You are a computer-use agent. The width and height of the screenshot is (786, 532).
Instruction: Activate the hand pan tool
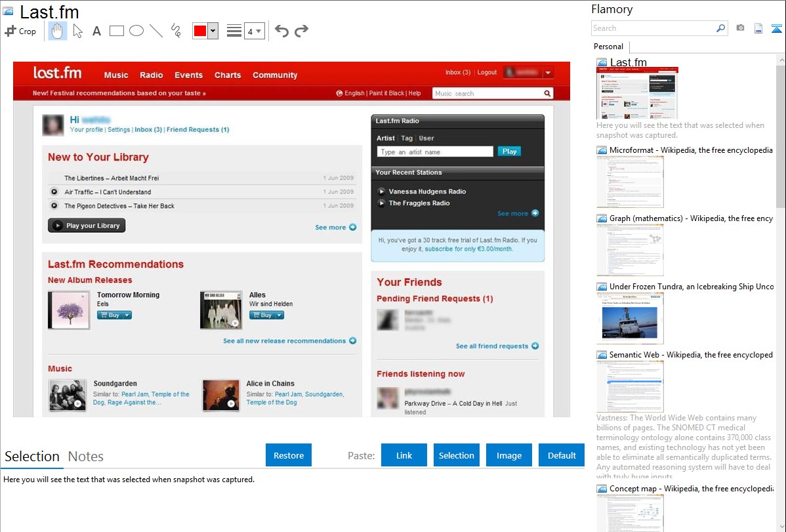[58, 31]
